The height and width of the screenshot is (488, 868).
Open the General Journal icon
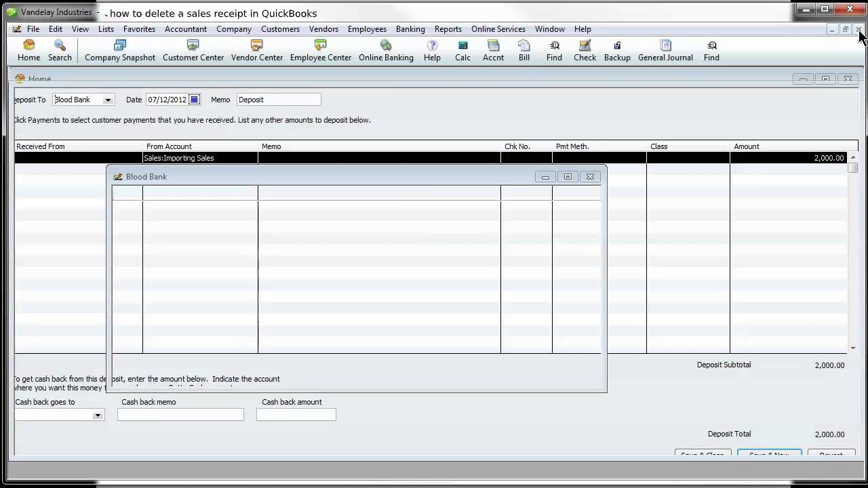[x=665, y=50]
